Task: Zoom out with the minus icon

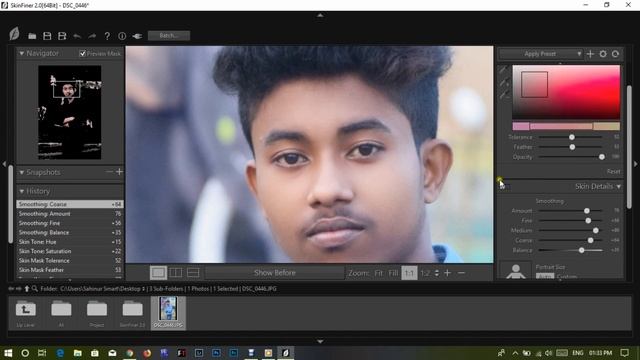Action: pyautogui.click(x=462, y=273)
